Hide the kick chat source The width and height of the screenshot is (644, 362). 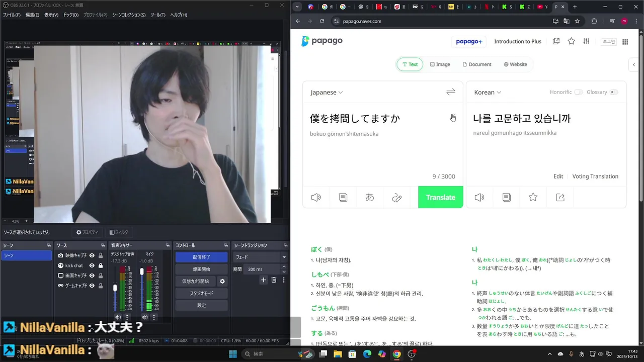click(92, 265)
